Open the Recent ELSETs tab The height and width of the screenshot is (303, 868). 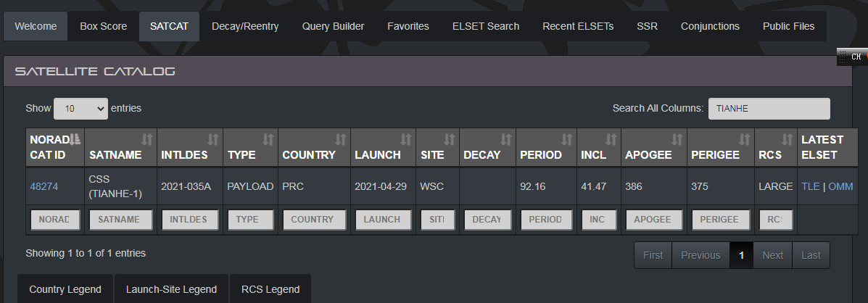coord(578,26)
